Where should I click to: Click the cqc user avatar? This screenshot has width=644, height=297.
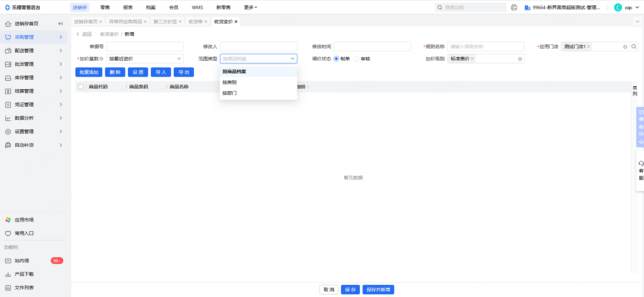coord(618,7)
